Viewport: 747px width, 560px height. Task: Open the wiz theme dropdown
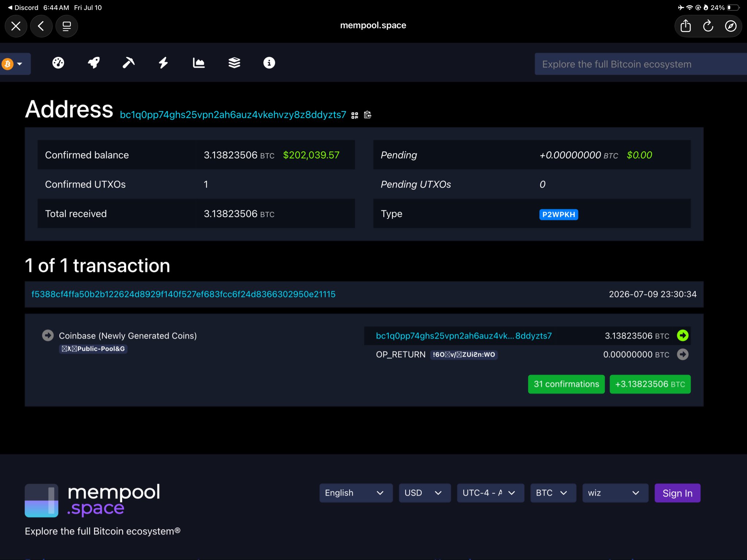615,493
